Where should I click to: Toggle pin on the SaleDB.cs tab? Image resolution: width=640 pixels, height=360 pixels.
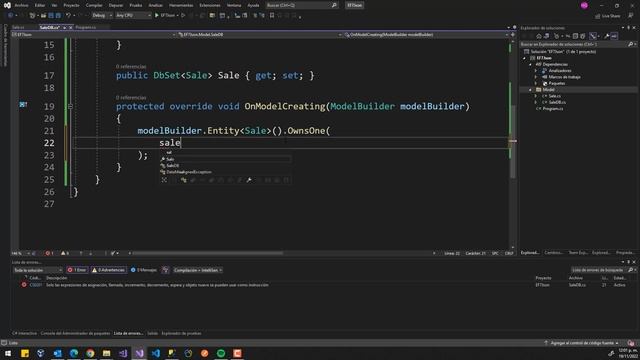pyautogui.click(x=64, y=27)
